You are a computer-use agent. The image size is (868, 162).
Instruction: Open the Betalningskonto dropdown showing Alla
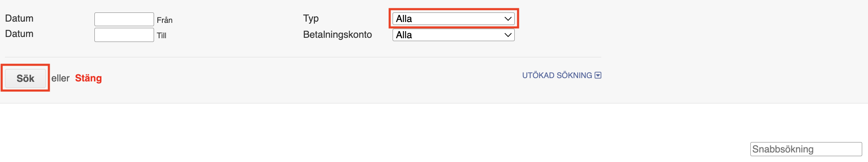(453, 35)
